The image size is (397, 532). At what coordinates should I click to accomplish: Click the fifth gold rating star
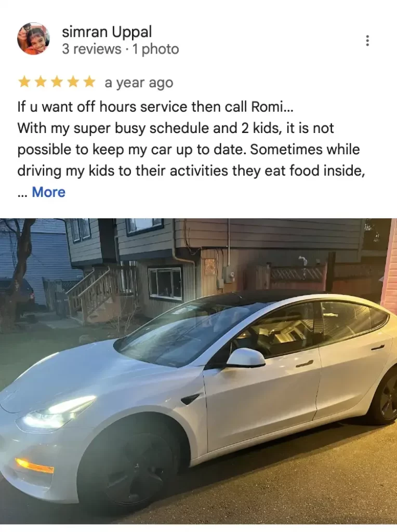[89, 82]
